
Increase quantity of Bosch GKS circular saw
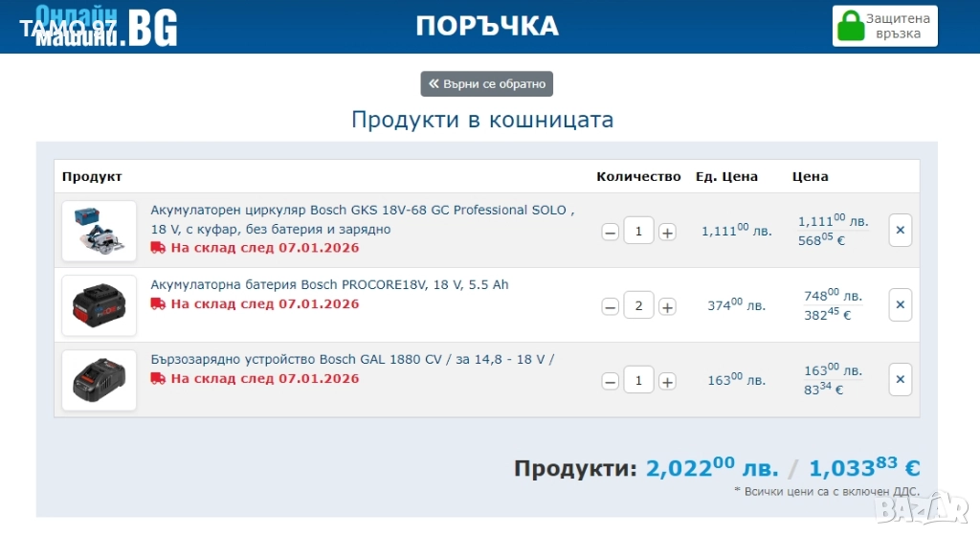[667, 232]
